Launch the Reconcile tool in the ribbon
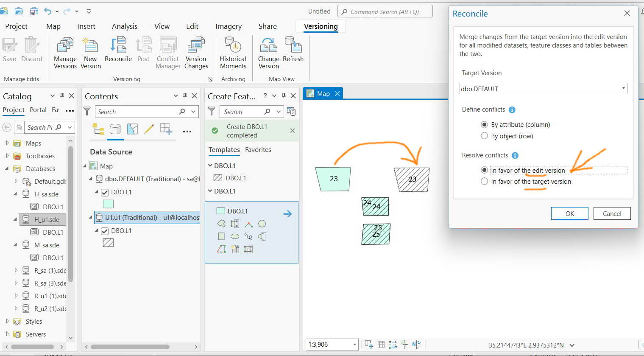644x356 pixels. 118,50
